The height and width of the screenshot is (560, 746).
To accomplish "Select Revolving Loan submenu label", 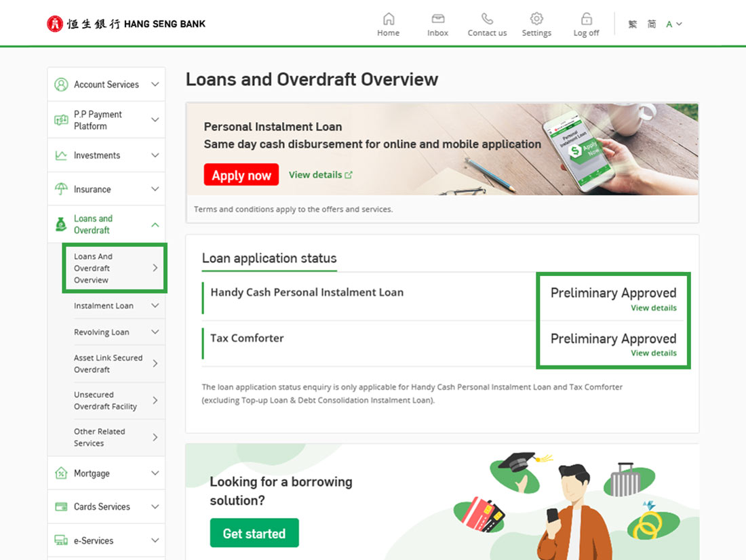I will tap(101, 332).
